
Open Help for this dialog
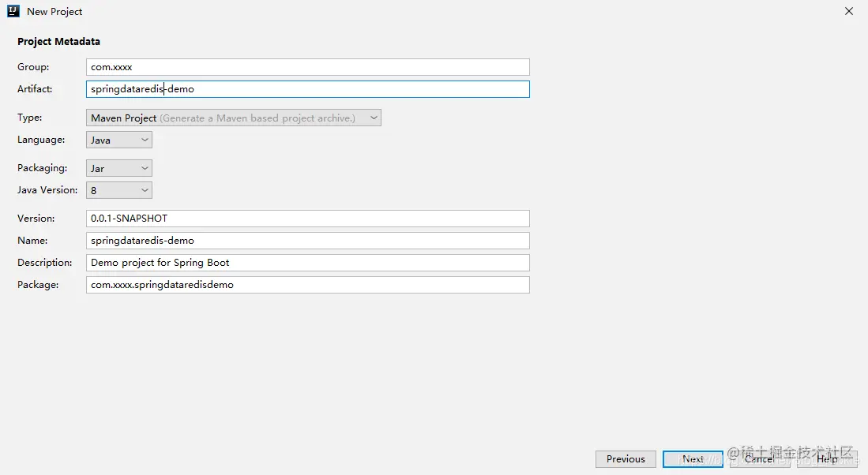(x=828, y=459)
